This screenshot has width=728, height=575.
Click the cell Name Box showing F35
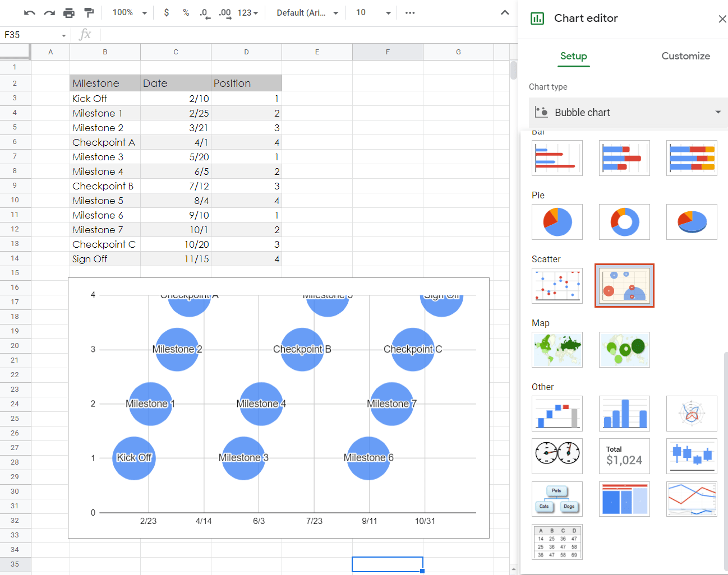click(x=31, y=34)
